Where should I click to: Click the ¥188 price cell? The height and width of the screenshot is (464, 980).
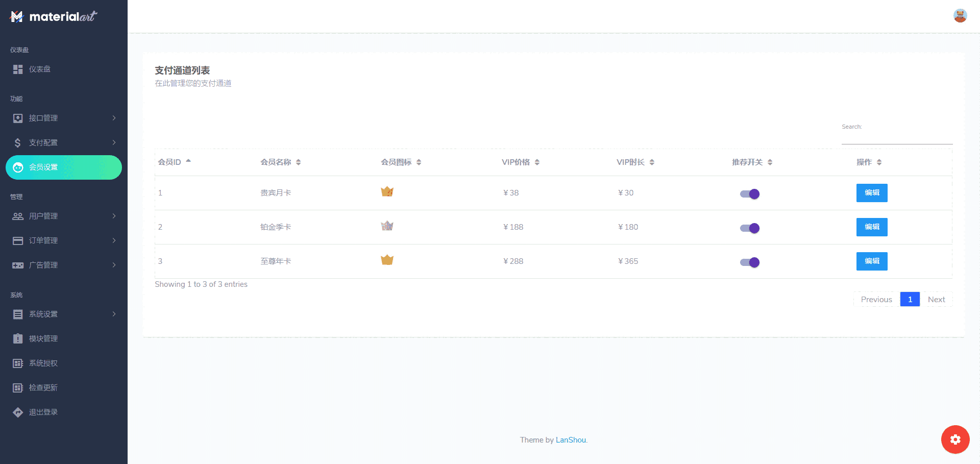click(513, 227)
